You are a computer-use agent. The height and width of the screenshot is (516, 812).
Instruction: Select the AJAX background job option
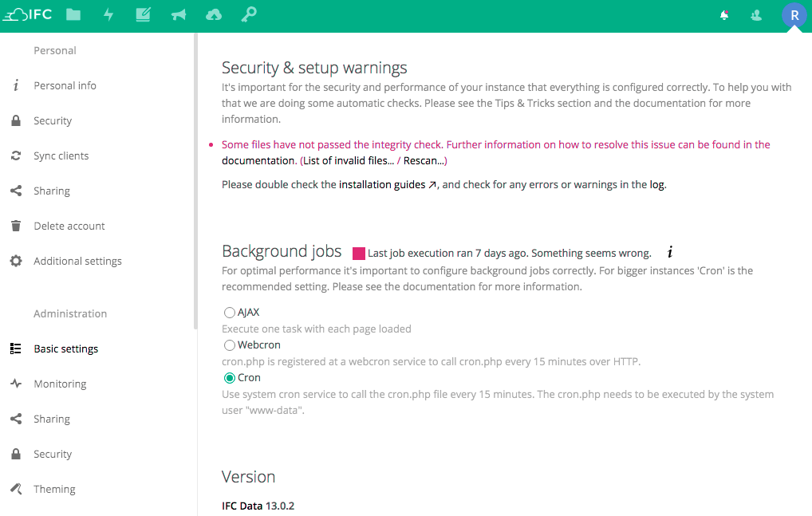coord(230,313)
